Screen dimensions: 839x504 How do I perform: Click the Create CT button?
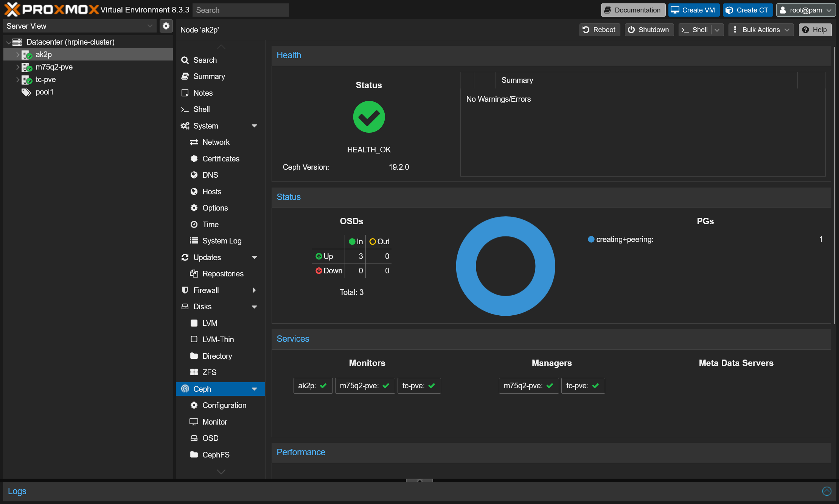(748, 10)
